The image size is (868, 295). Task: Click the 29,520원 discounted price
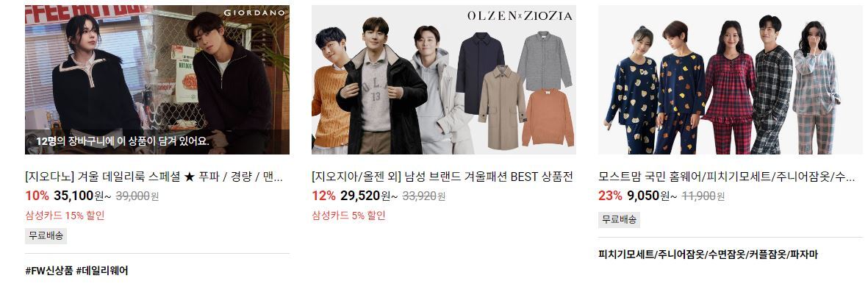(370, 196)
